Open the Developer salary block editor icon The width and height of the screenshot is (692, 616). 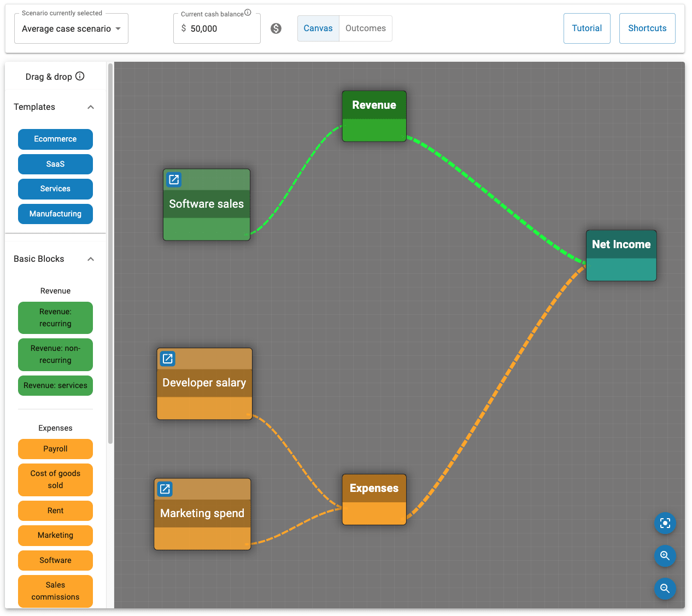point(168,359)
